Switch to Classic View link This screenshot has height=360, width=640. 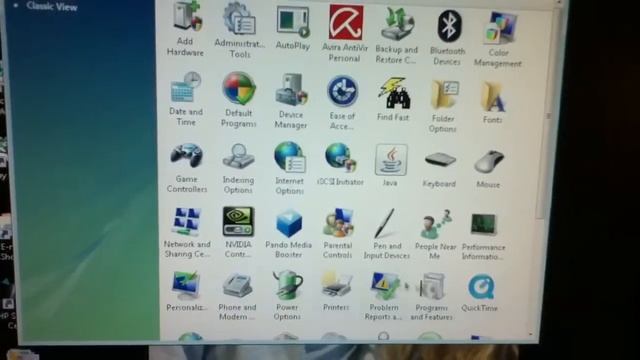pos(52,6)
